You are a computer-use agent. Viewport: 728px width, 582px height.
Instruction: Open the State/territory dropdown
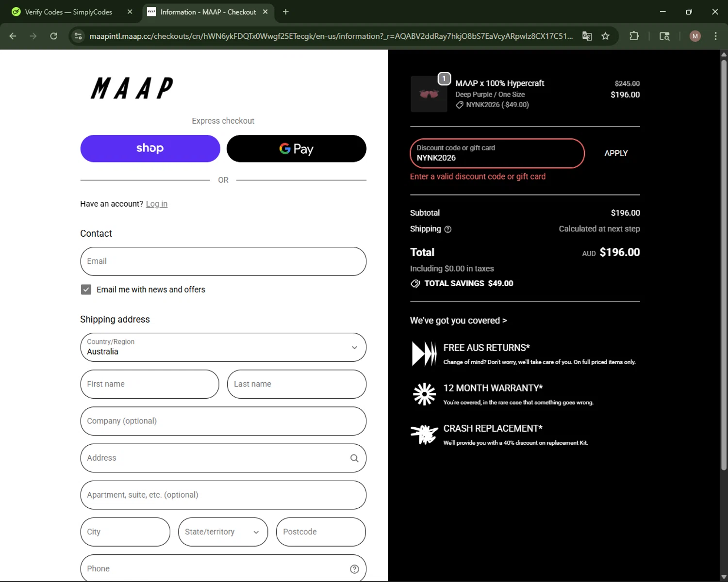click(223, 532)
